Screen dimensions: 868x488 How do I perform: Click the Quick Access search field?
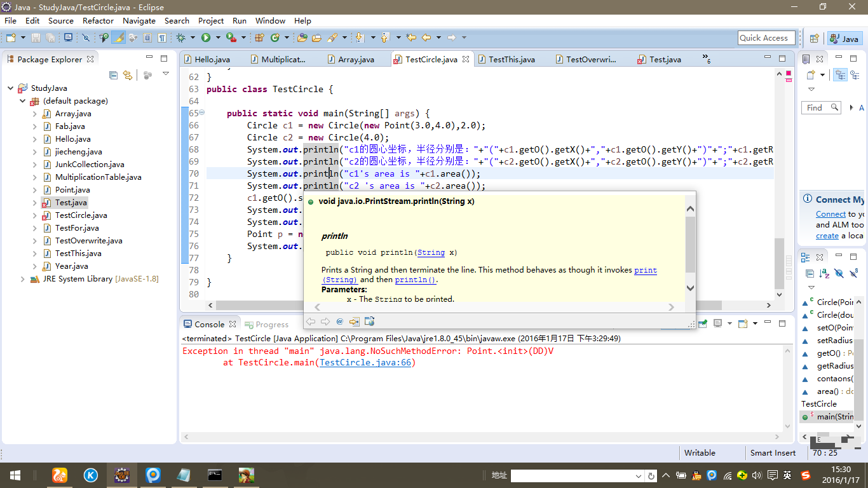coord(767,38)
